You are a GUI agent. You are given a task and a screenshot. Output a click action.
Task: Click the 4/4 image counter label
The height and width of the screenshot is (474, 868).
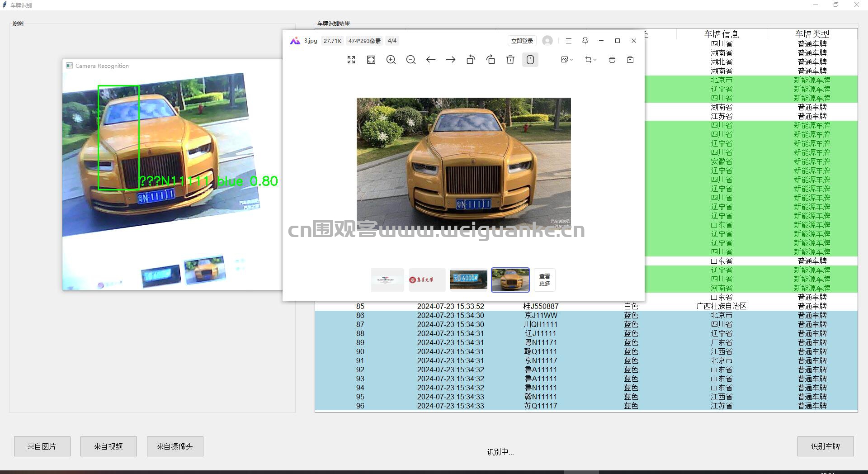[392, 41]
